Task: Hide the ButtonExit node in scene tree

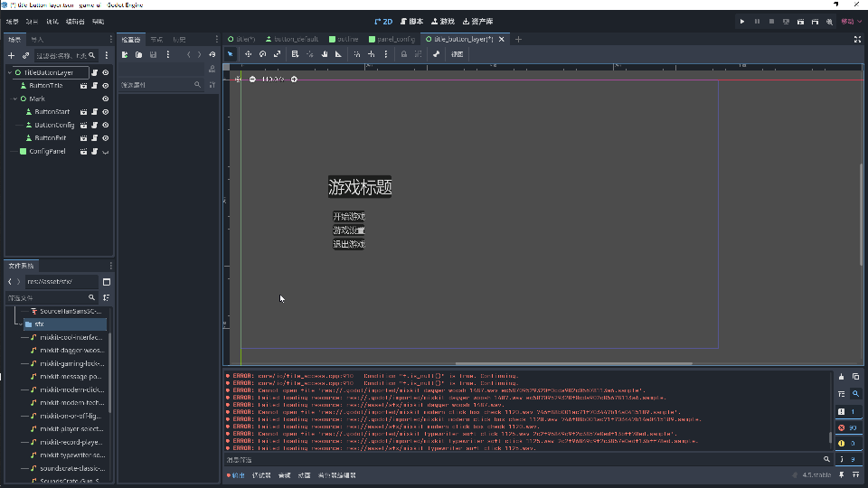Action: tap(106, 138)
